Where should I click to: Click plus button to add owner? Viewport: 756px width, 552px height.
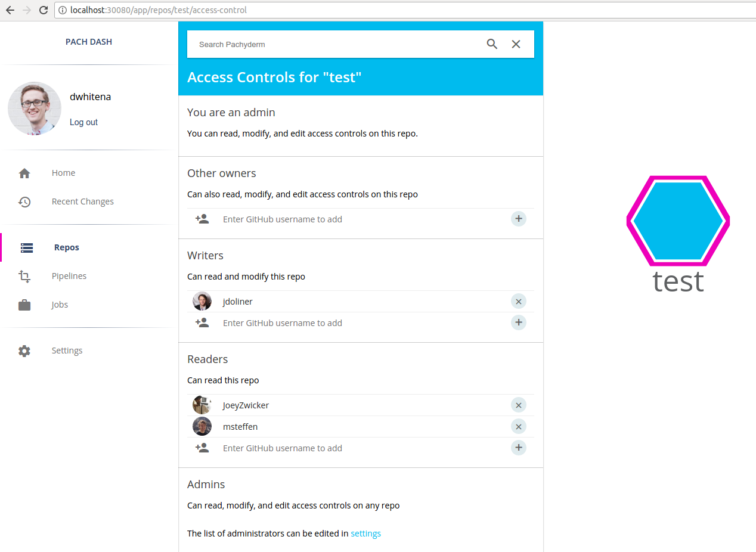coord(519,219)
